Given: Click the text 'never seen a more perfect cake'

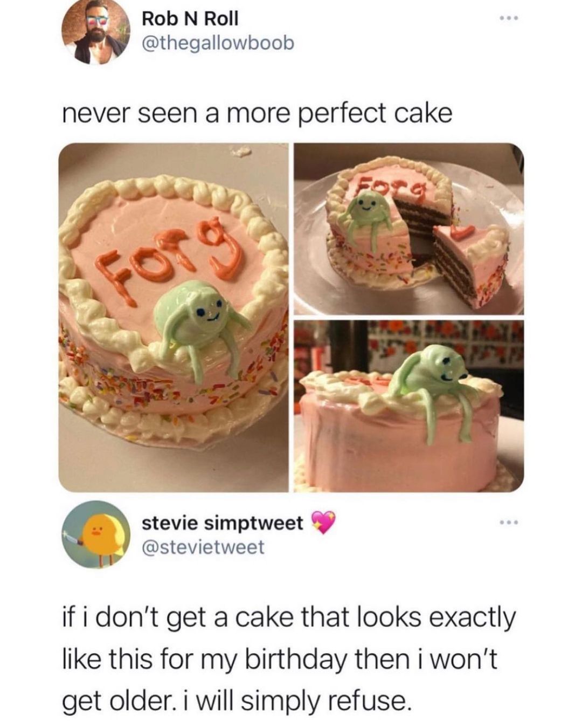Looking at the screenshot, I should coord(258,113).
